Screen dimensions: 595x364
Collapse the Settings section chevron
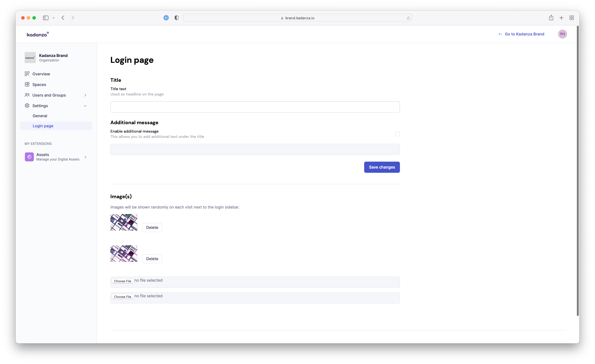85,106
